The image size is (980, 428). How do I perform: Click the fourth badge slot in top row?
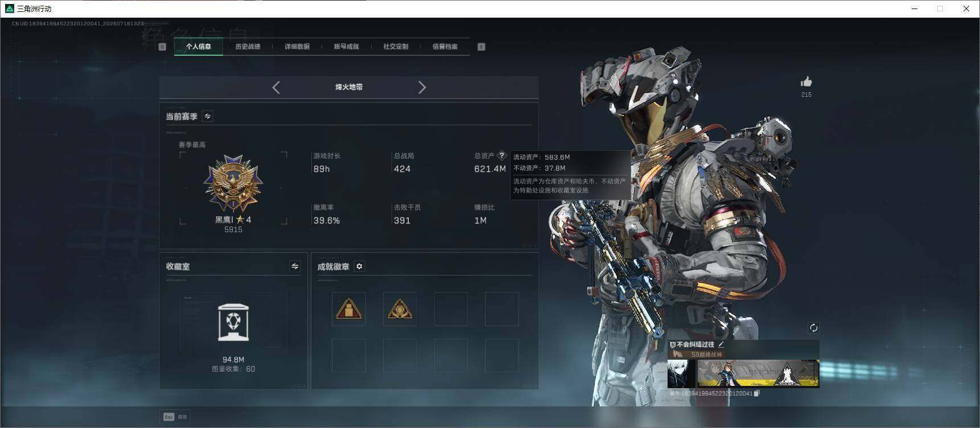pos(501,309)
